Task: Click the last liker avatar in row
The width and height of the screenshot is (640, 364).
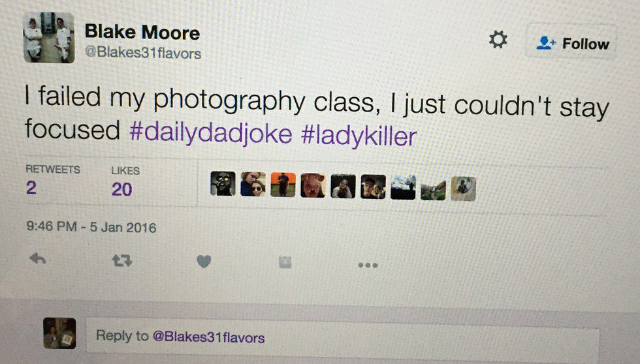Action: [463, 189]
